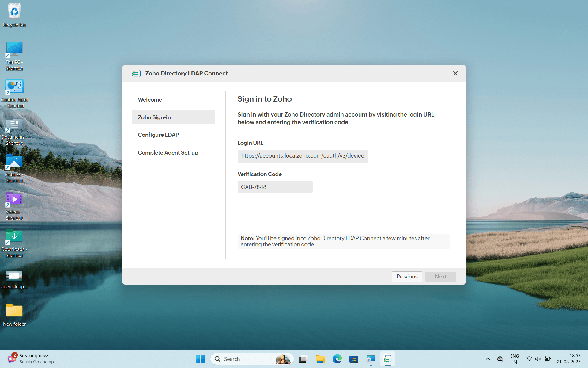The image size is (588, 368).
Task: Click the Windows Start button
Action: pos(200,359)
